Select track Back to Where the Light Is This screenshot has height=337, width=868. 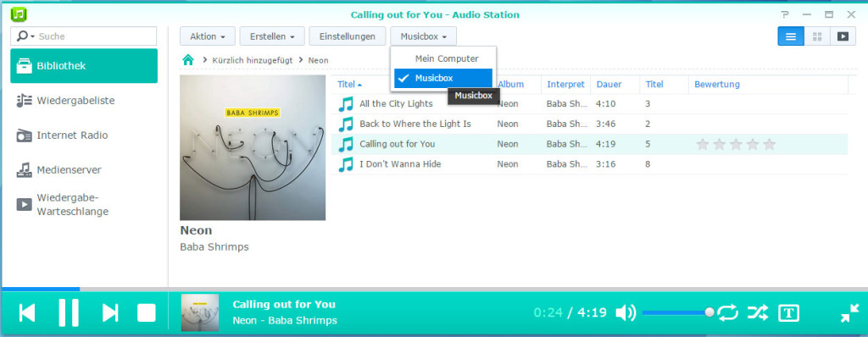click(590, 124)
